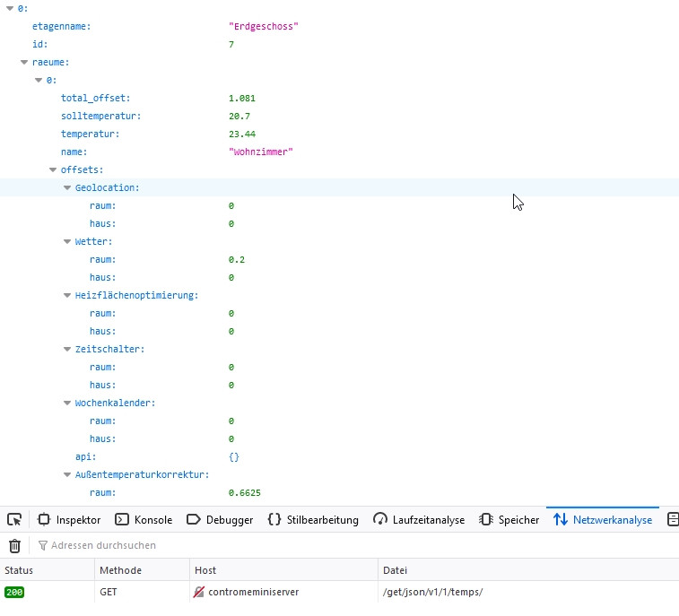Screen dimensions: 679x616
Task: Click the element picker icon
Action: pos(14,519)
